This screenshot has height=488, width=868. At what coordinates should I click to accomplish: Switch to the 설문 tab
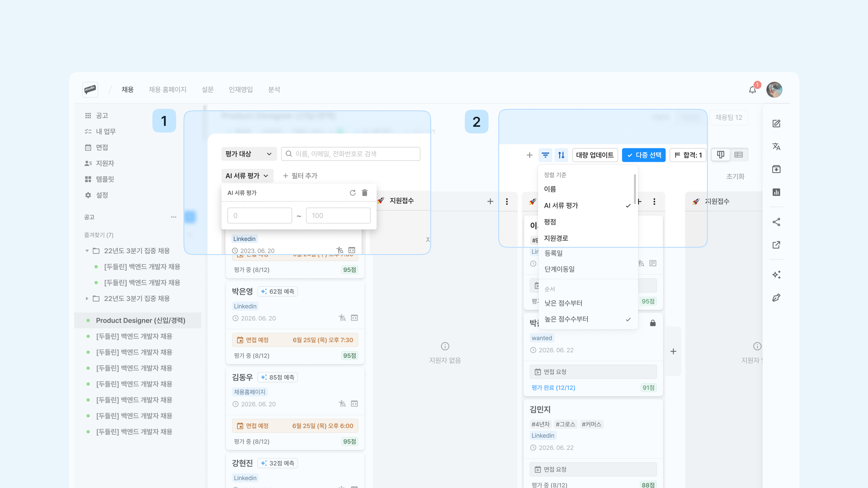pos(208,89)
